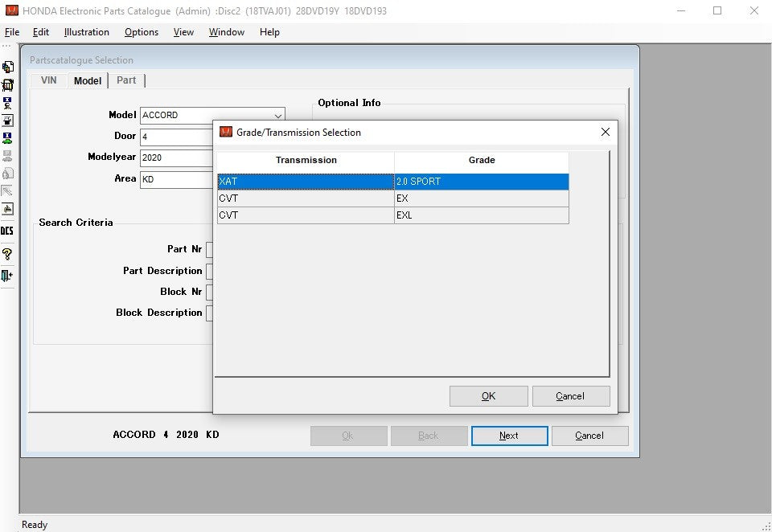Image resolution: width=772 pixels, height=532 pixels.
Task: Click the shopping basket icon in sidebar
Action: (x=7, y=84)
